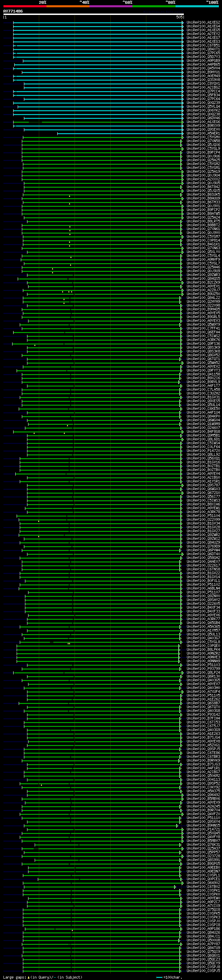The width and height of the screenshot is (222, 980).
Task: Open hit UniRef100_Q7XN58
Action: pyautogui.click(x=203, y=141)
